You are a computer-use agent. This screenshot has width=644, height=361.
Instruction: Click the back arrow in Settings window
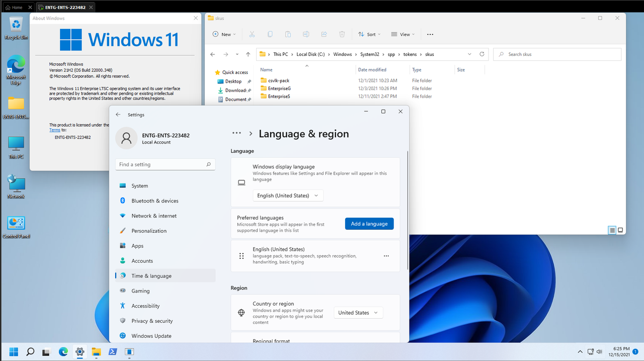point(118,114)
